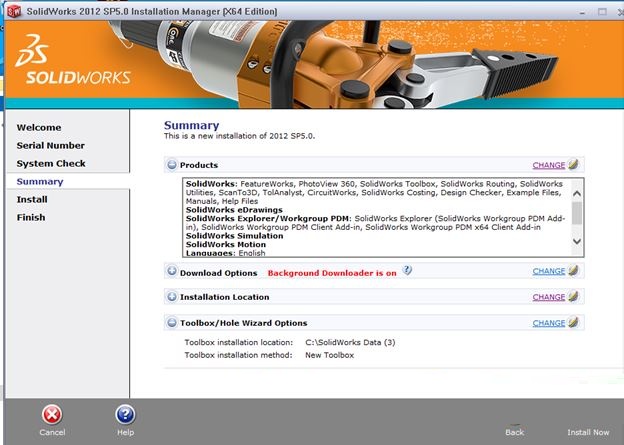The width and height of the screenshot is (624, 445).
Task: Select the Install step in sidebar
Action: click(32, 199)
